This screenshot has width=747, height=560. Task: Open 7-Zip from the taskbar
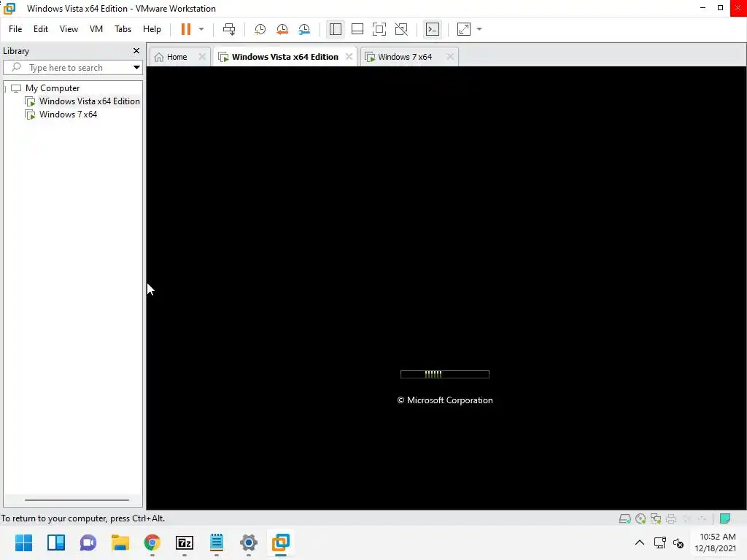(185, 542)
